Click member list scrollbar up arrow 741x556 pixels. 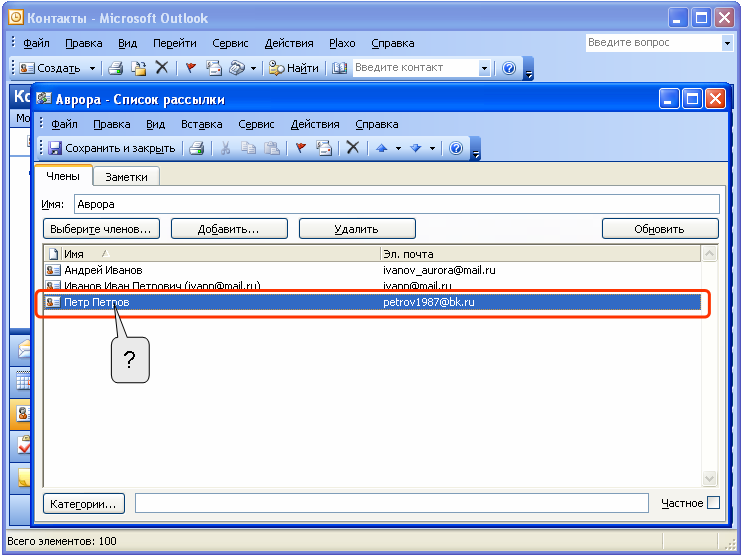point(709,254)
